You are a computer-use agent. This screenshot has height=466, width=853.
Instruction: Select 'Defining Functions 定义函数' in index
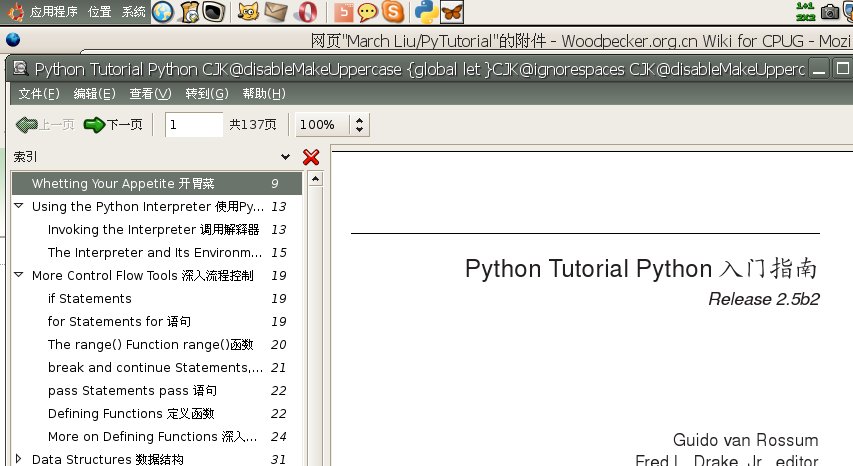pyautogui.click(x=131, y=413)
